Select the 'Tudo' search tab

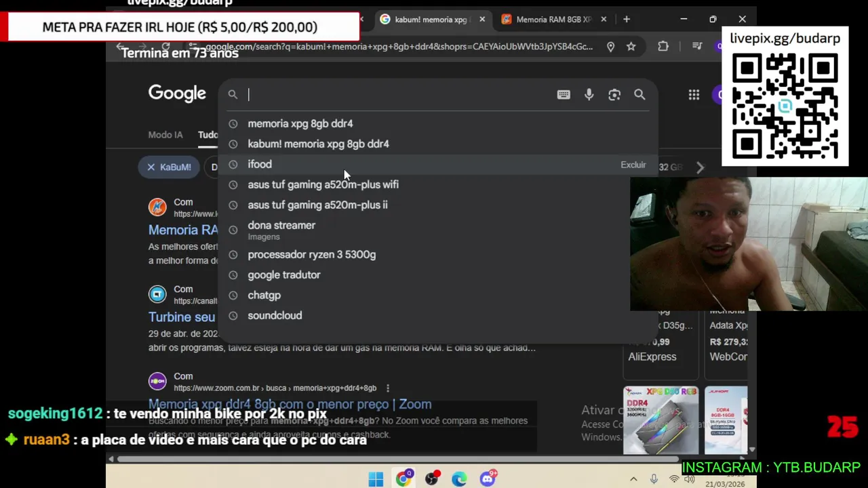pyautogui.click(x=208, y=135)
